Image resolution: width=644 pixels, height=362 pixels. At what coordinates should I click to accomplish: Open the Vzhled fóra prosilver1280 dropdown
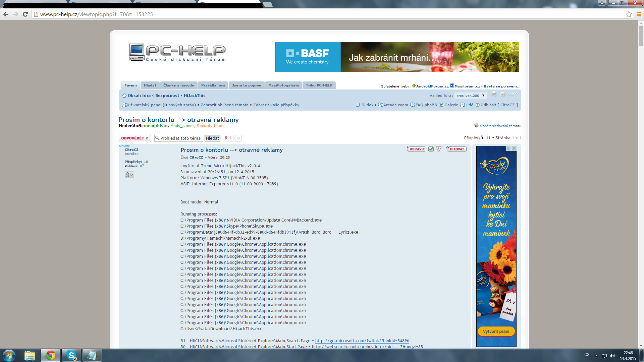pyautogui.click(x=471, y=96)
